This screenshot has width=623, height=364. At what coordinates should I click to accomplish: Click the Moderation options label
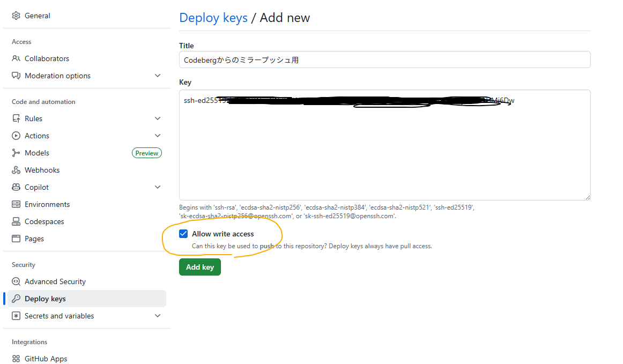57,76
